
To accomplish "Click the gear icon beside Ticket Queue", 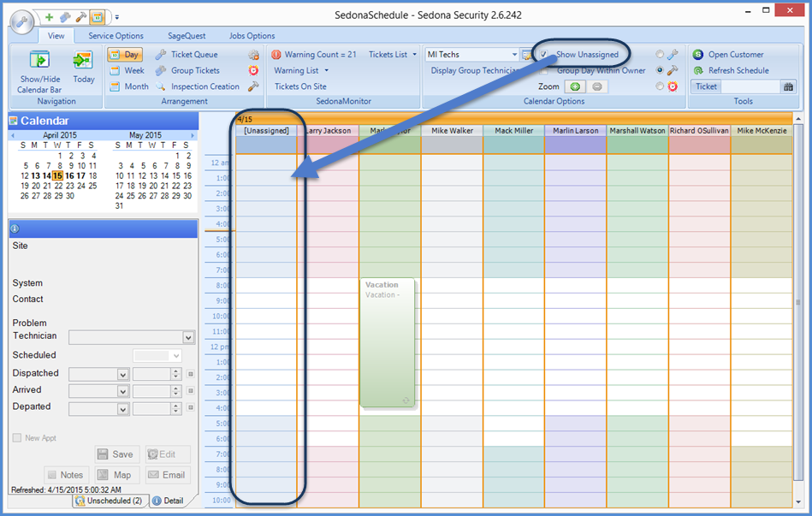I will tap(253, 55).
